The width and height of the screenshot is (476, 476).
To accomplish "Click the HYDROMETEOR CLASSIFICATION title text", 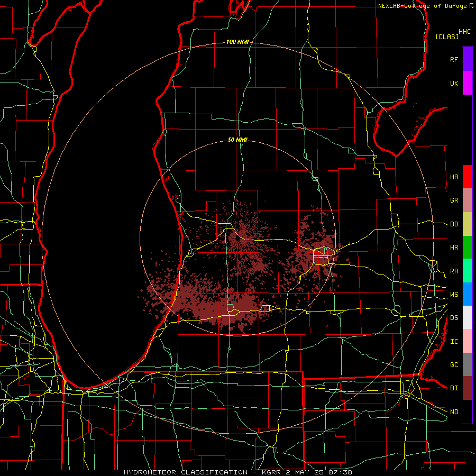I will point(186,472).
